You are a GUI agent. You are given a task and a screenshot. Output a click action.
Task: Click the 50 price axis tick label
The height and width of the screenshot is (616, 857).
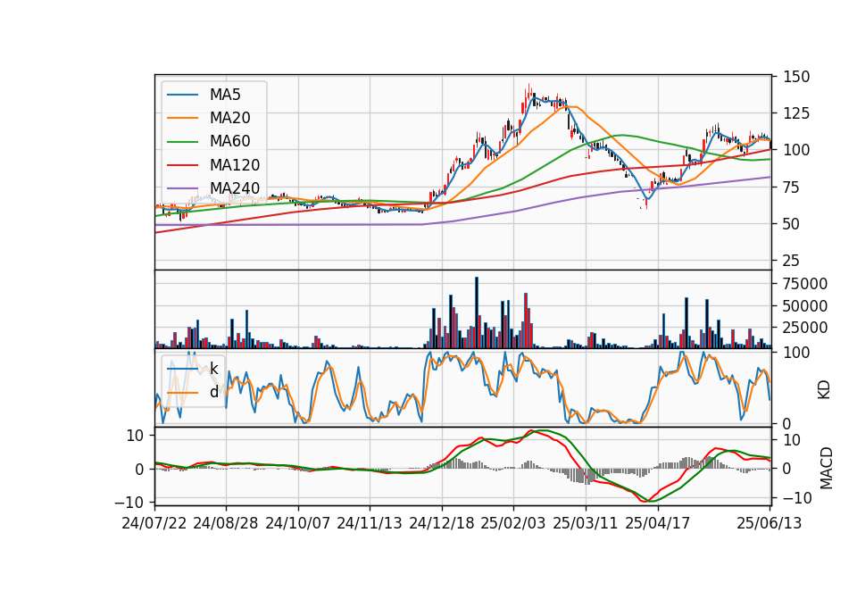coord(792,224)
